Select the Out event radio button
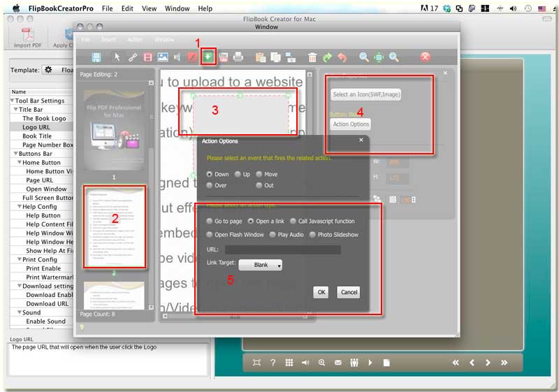The image size is (559, 392). tap(259, 185)
